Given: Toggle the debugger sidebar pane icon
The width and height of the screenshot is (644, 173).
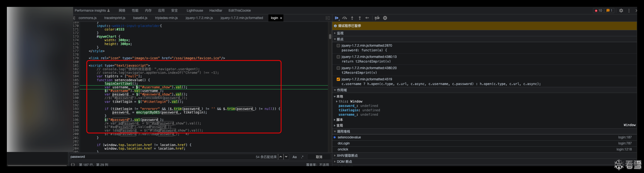Looking at the screenshot, I should [x=327, y=18].
